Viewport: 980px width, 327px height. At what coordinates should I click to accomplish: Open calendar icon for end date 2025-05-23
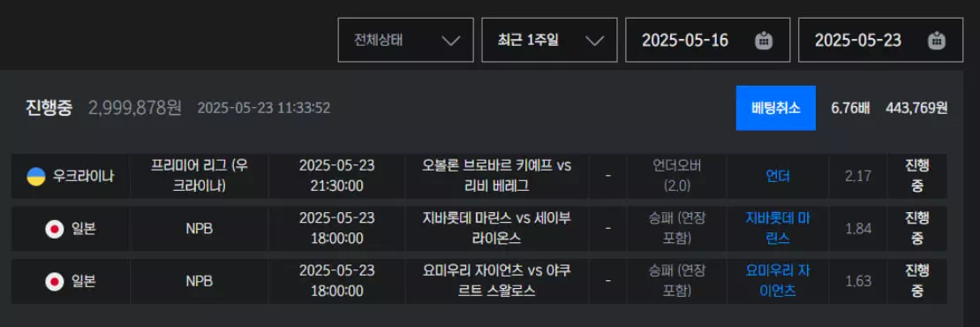click(x=936, y=41)
